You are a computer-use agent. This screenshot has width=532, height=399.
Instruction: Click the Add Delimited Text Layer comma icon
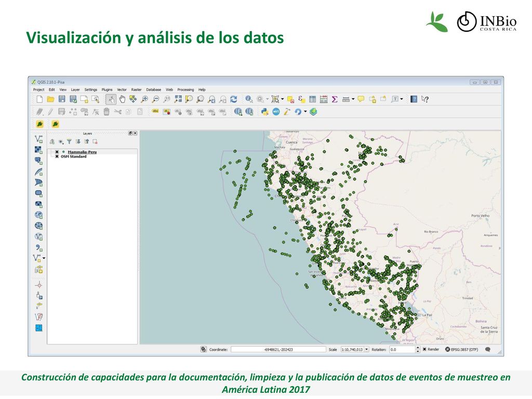(x=39, y=248)
